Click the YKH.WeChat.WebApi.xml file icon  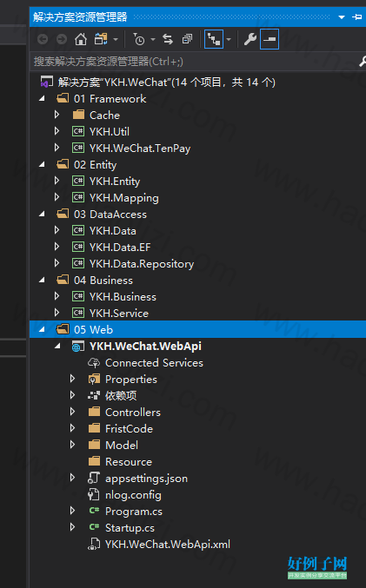coord(94,544)
